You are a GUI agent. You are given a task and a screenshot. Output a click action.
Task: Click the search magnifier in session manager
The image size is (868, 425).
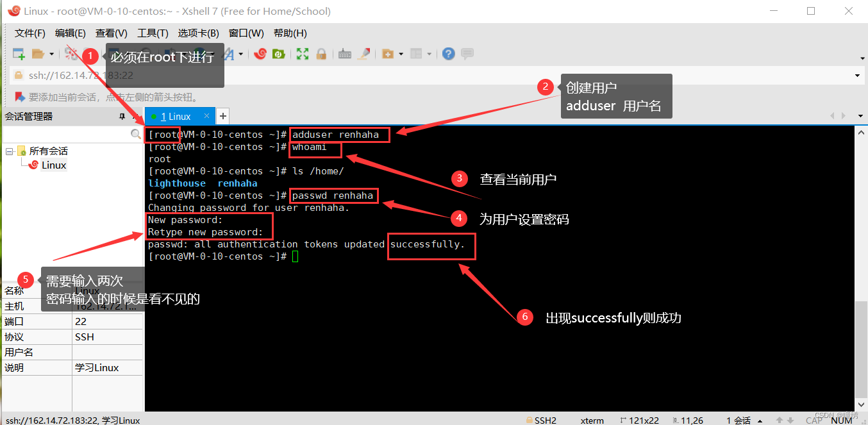pyautogui.click(x=135, y=133)
